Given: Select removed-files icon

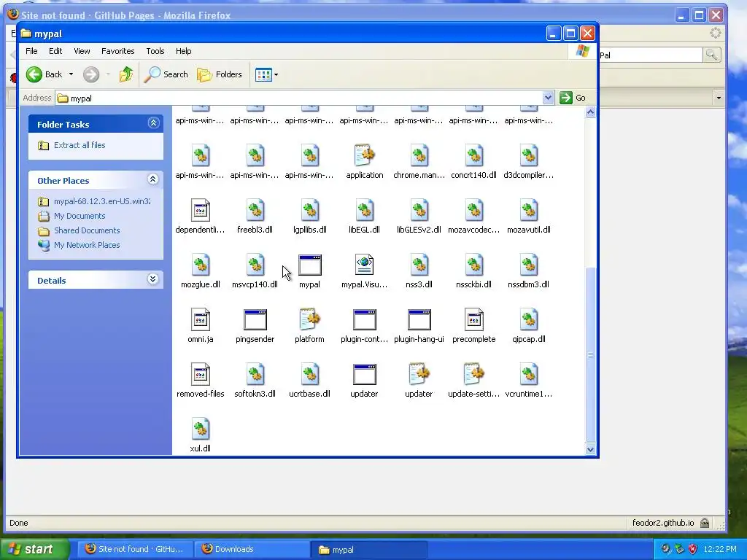Looking at the screenshot, I should 200,374.
